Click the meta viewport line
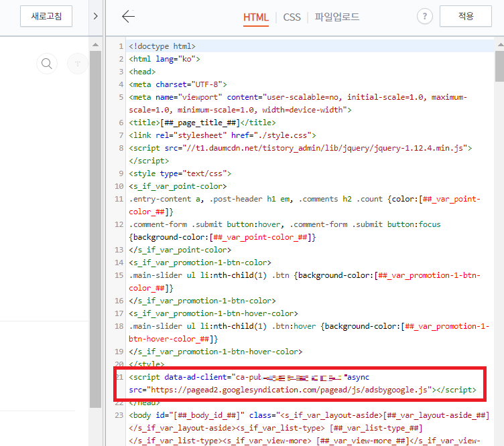The width and height of the screenshot is (504, 446). point(298,103)
